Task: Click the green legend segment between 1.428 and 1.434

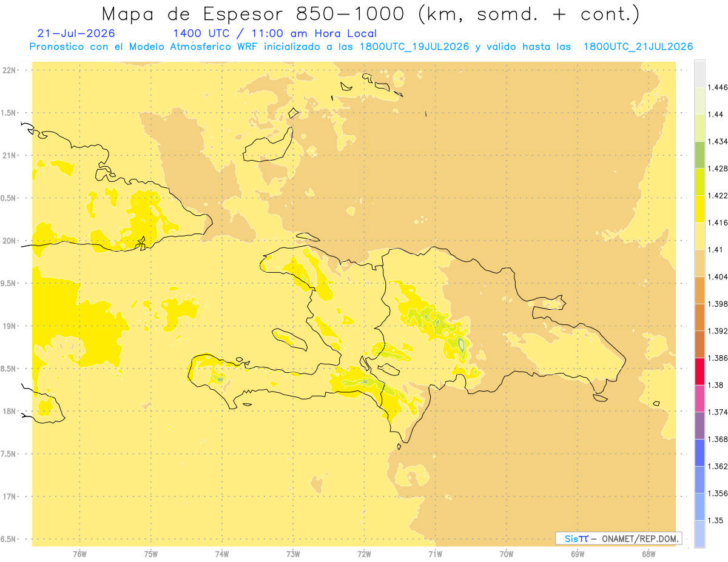Action: 699,155
